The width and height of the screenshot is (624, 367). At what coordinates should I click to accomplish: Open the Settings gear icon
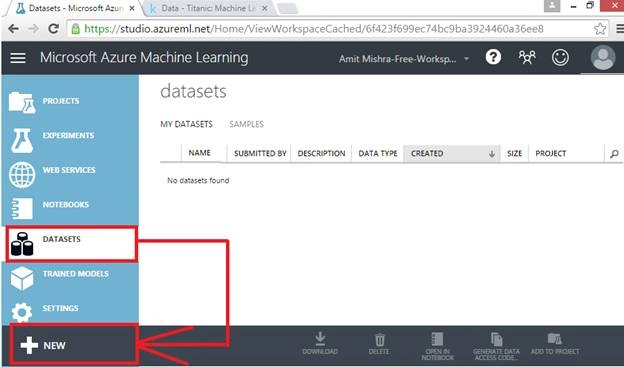tap(22, 312)
